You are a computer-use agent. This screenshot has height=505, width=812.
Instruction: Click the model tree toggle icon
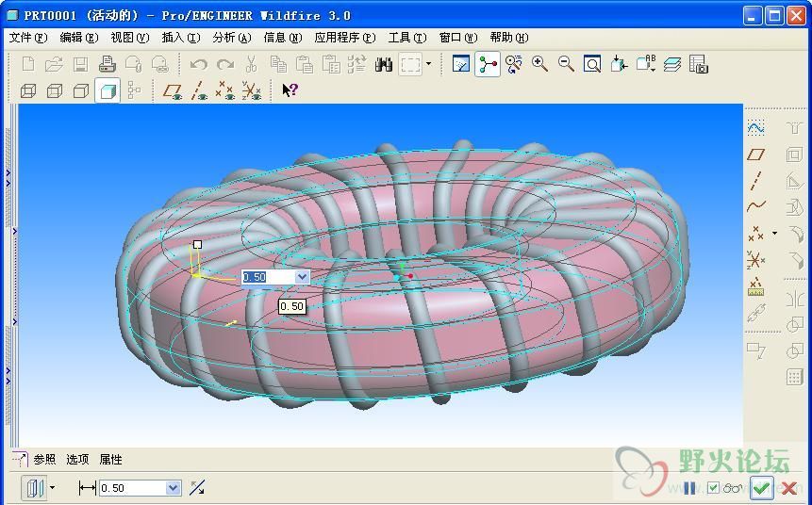point(134,90)
